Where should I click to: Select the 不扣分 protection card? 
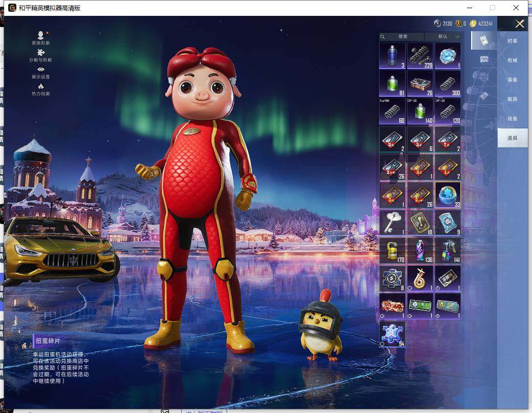[x=448, y=278]
